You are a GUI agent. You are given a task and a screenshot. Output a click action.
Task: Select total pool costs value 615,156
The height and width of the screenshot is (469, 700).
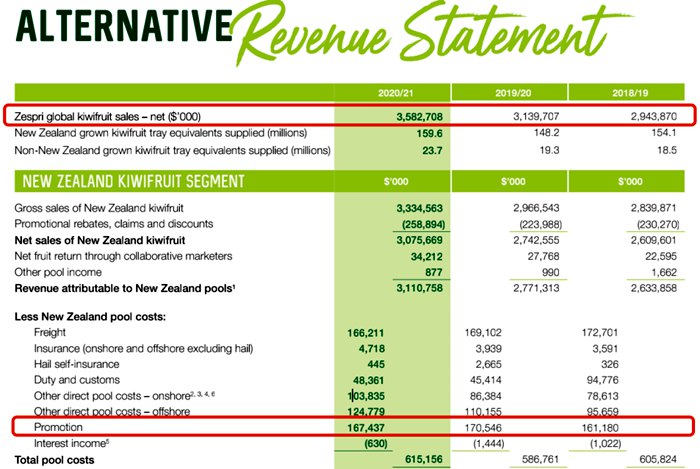pos(424,459)
